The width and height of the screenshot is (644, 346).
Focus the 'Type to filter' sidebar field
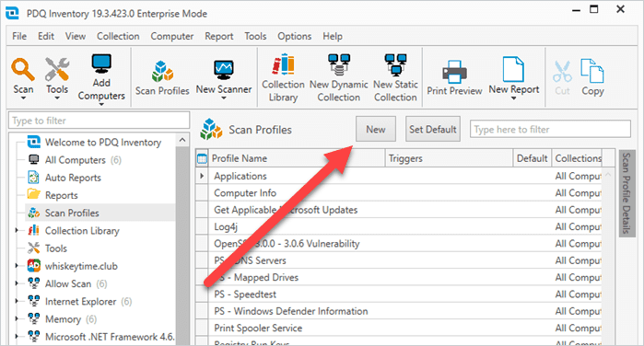pos(99,121)
